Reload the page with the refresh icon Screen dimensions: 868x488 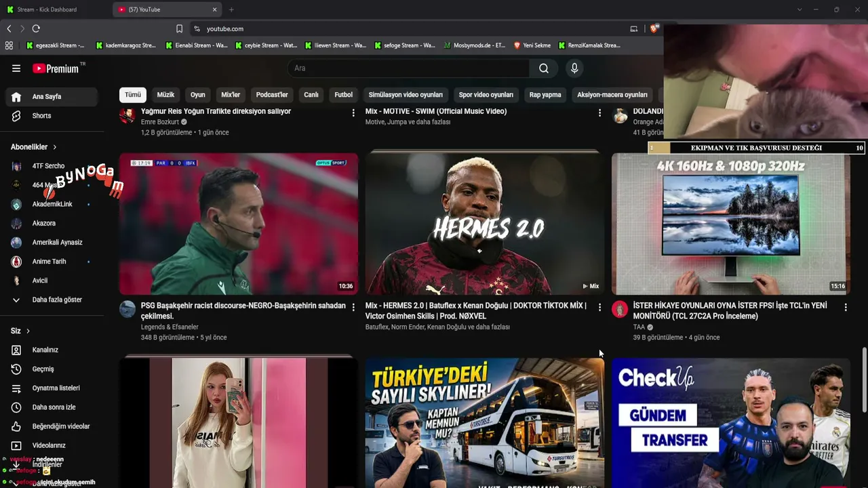[x=36, y=28]
